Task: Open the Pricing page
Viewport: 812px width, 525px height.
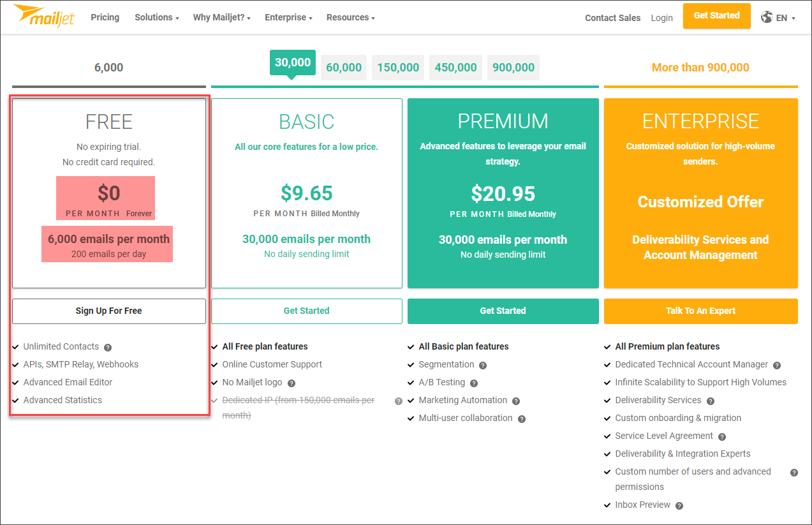Action: [x=105, y=17]
